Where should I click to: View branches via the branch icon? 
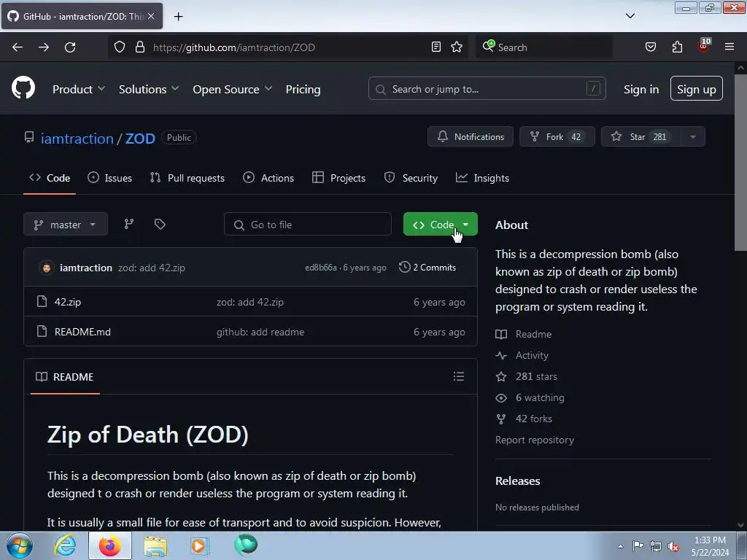(129, 225)
